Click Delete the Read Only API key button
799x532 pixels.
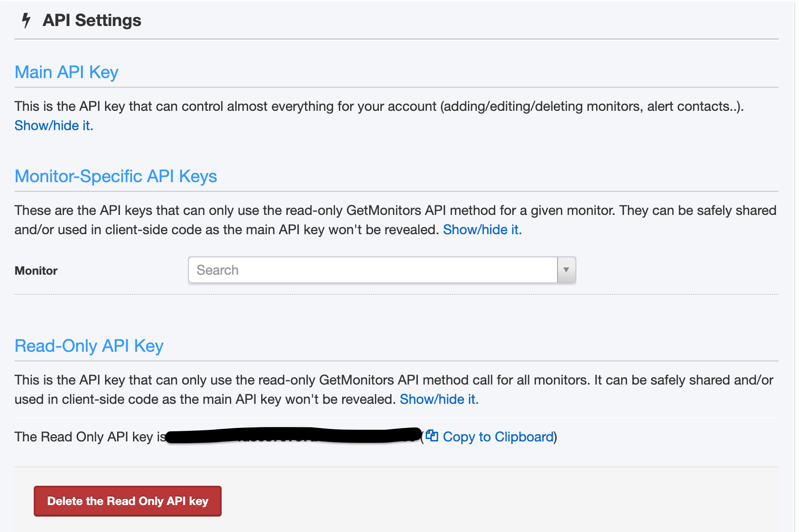tap(128, 501)
